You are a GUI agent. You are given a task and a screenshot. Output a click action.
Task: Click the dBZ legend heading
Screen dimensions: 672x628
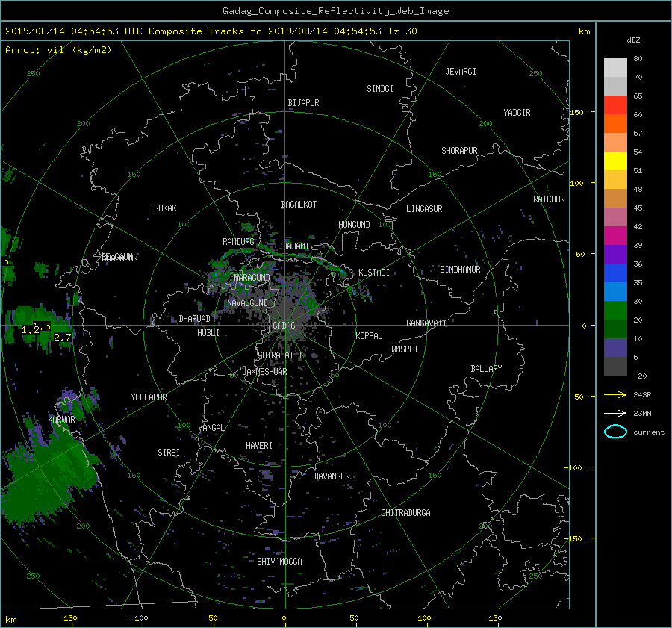(x=633, y=40)
